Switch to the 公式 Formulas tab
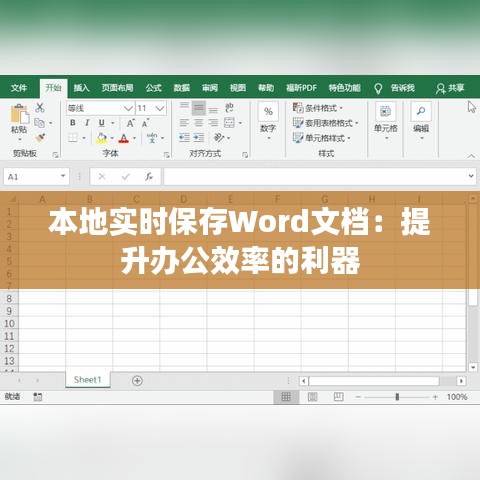The width and height of the screenshot is (480, 480). coord(153,88)
